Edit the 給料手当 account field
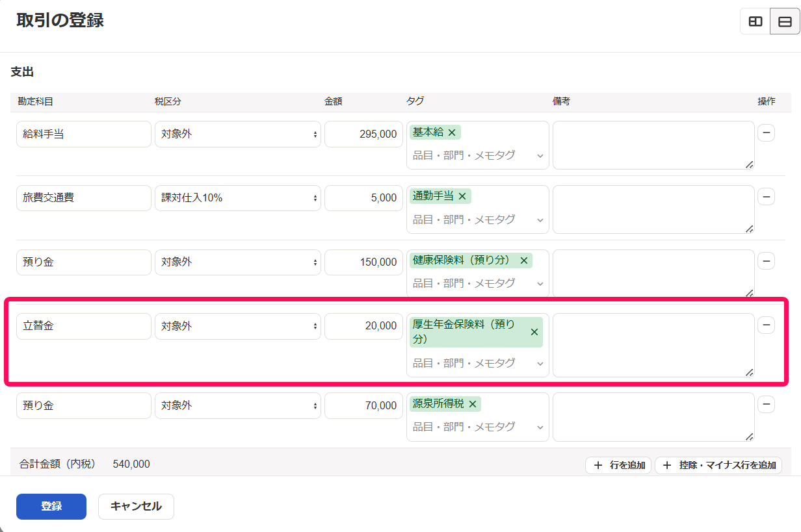801x532 pixels. coord(84,134)
